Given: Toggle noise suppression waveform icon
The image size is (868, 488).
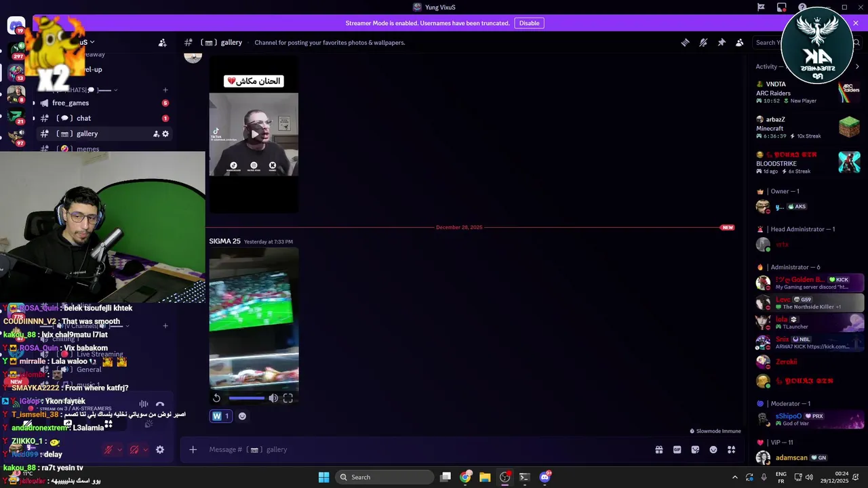Looking at the screenshot, I should click(143, 404).
